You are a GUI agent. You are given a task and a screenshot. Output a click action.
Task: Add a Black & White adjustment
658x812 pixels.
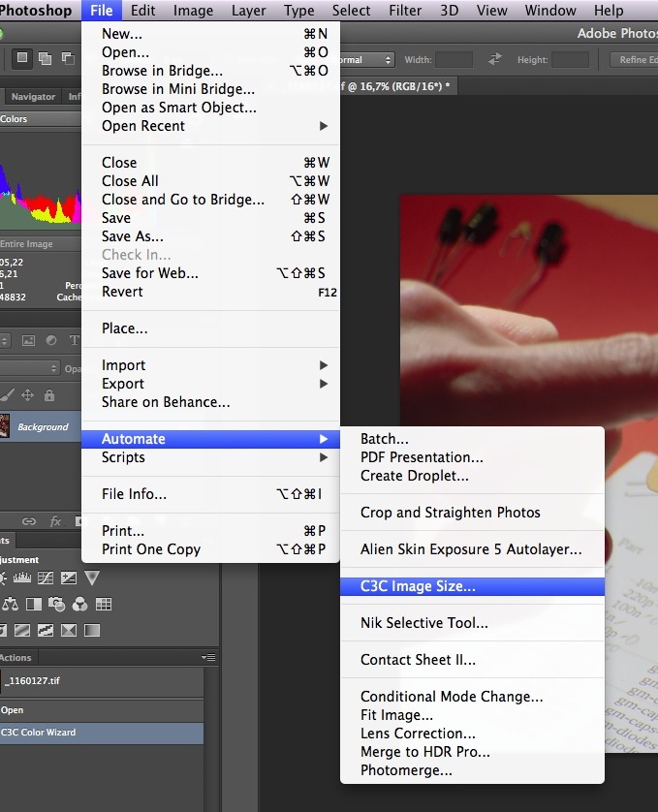point(34,604)
